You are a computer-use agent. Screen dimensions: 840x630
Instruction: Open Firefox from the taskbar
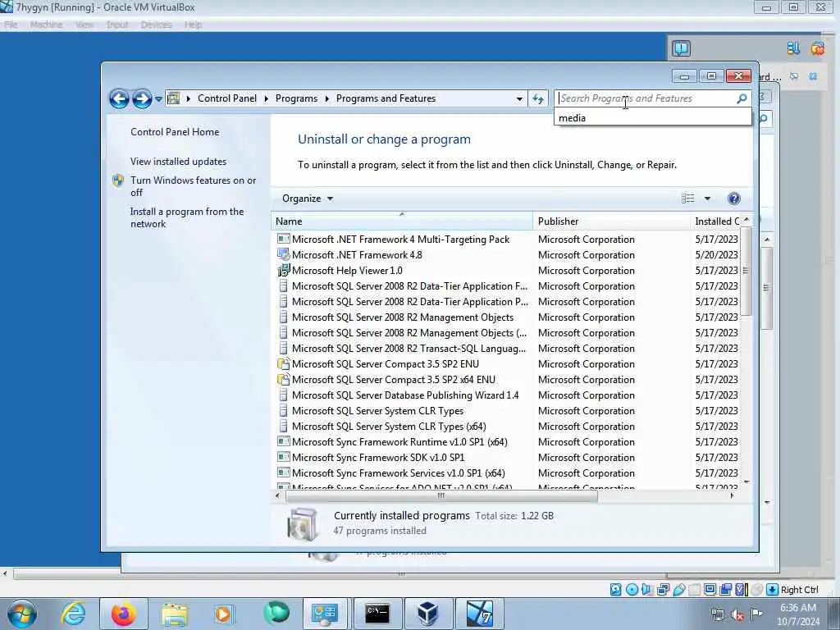123,614
